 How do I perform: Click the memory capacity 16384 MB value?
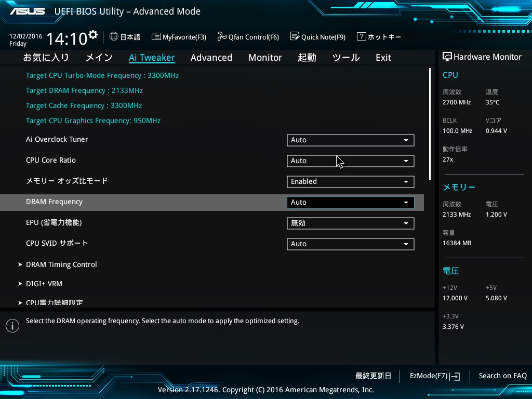point(457,243)
